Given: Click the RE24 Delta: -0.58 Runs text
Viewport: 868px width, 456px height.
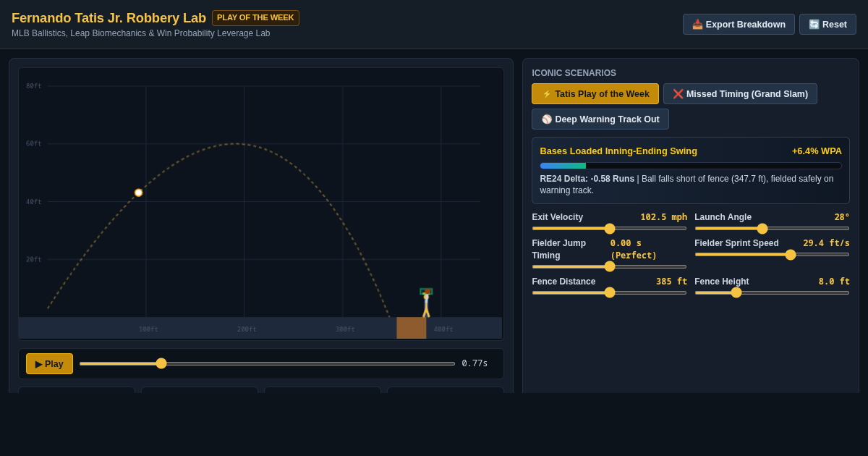Looking at the screenshot, I should pos(587,179).
